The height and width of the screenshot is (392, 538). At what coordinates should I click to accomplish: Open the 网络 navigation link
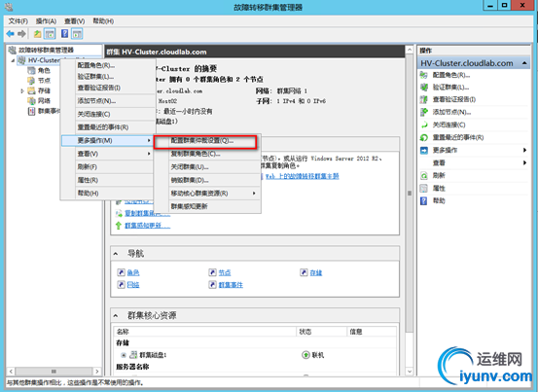pyautogui.click(x=133, y=285)
